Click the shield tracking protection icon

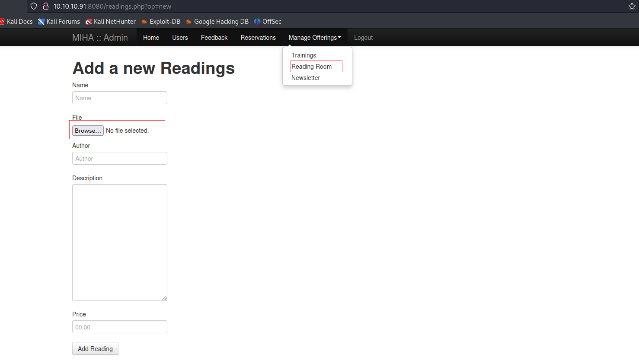(x=34, y=6)
